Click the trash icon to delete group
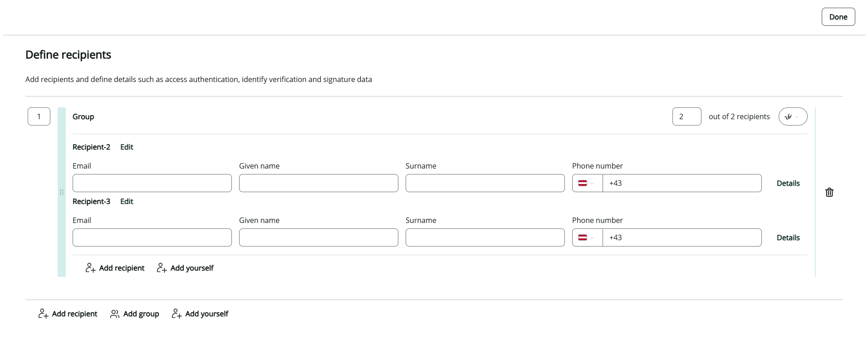This screenshot has width=868, height=358. click(x=829, y=192)
